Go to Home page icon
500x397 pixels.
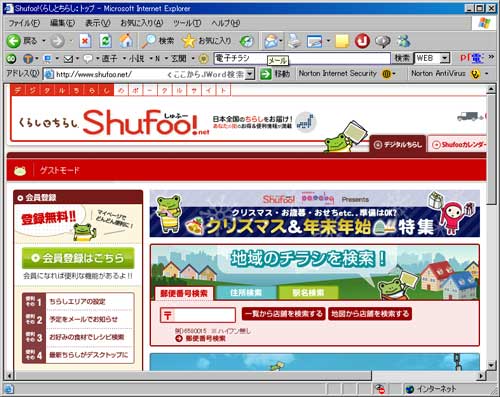point(126,41)
